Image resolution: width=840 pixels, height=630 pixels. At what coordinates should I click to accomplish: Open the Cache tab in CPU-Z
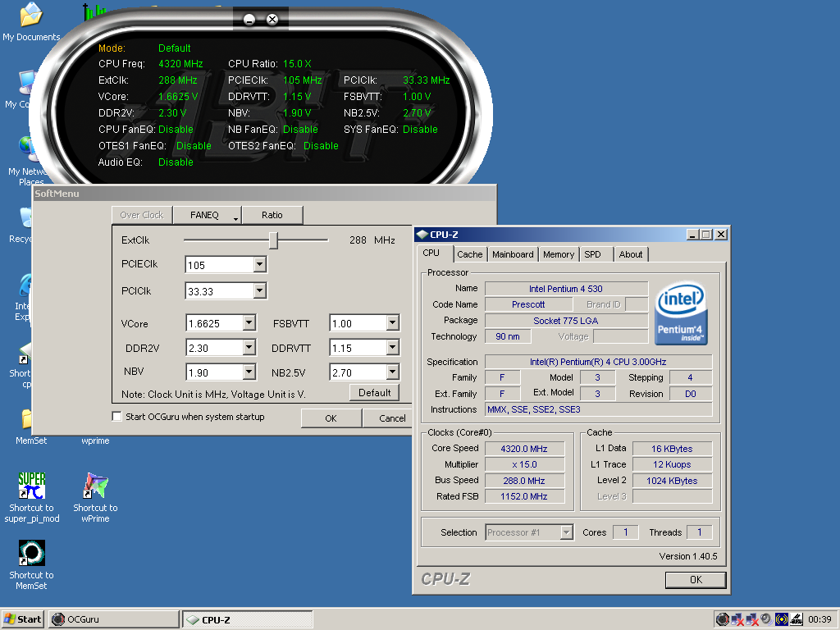coord(470,254)
